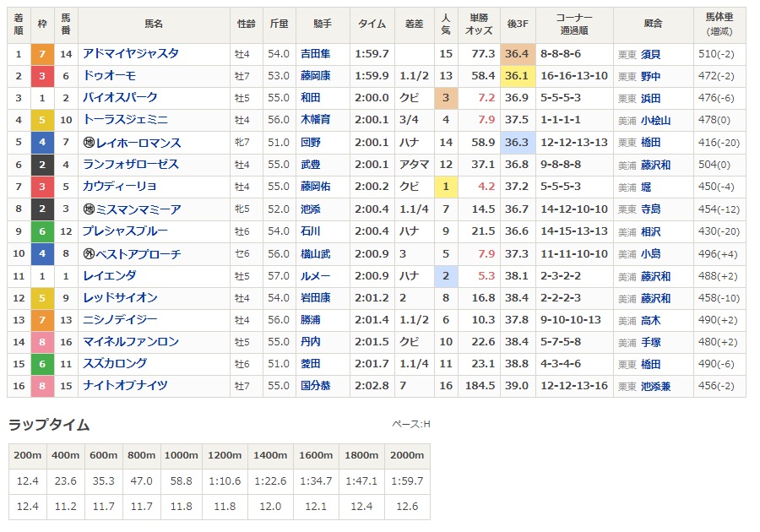Open trainer 小桧山 link

(x=655, y=120)
